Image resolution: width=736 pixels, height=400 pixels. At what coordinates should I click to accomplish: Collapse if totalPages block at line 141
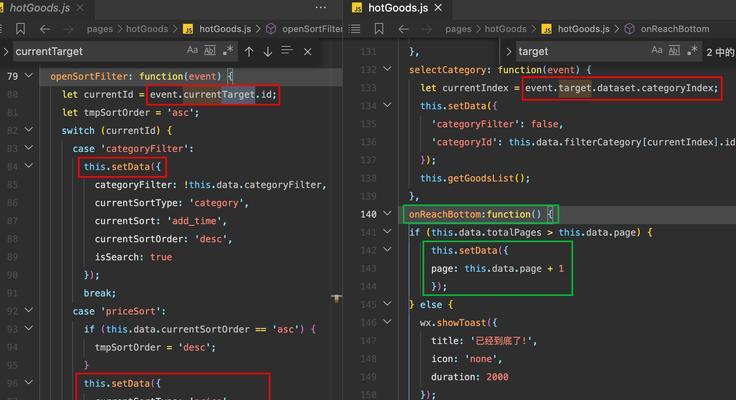click(387, 231)
